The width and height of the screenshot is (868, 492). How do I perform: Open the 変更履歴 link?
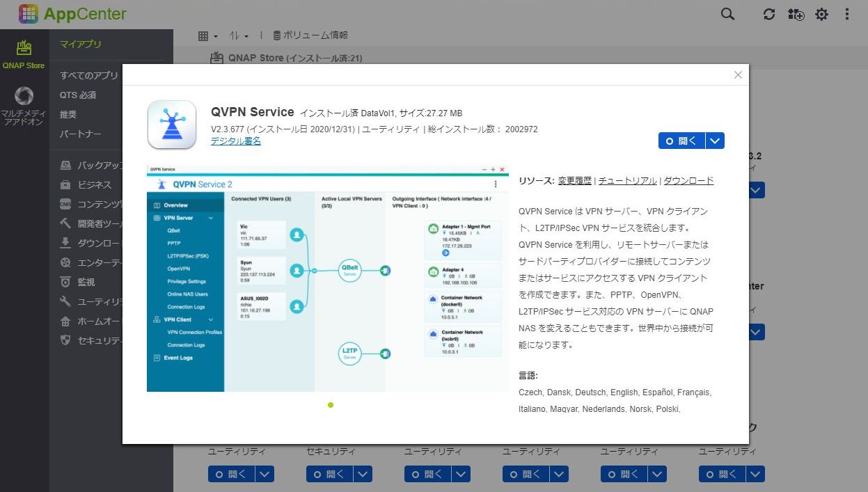coord(575,181)
